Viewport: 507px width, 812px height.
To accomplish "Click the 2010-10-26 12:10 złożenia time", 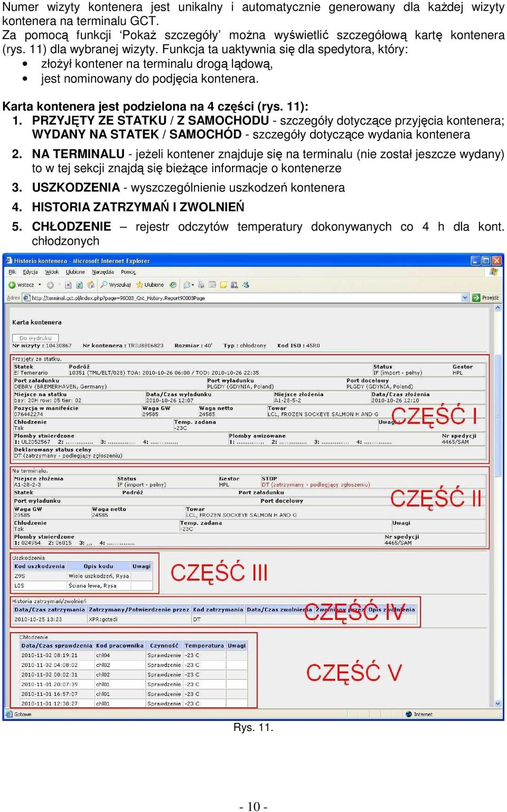I will 395,400.
